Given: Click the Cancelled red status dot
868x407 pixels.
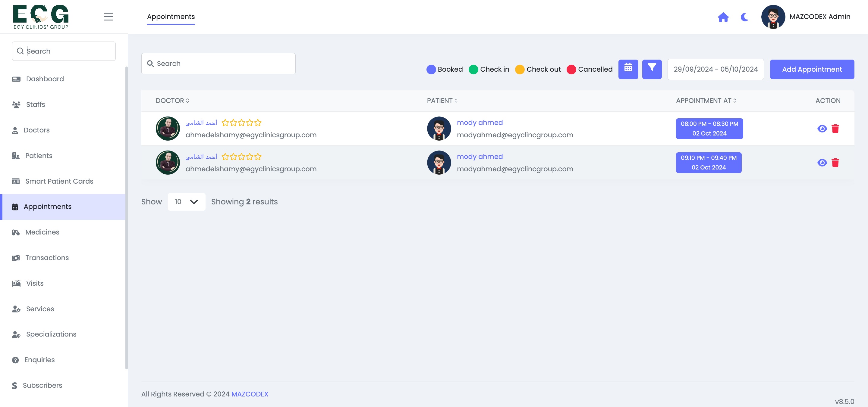Looking at the screenshot, I should coord(571,69).
